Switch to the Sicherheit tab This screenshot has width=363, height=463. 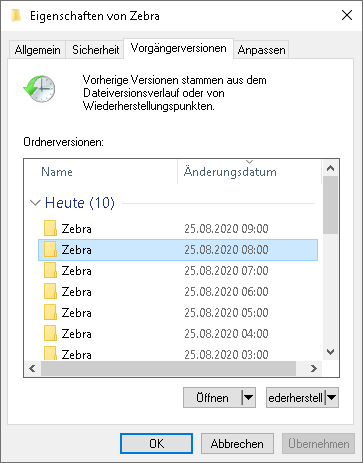95,50
